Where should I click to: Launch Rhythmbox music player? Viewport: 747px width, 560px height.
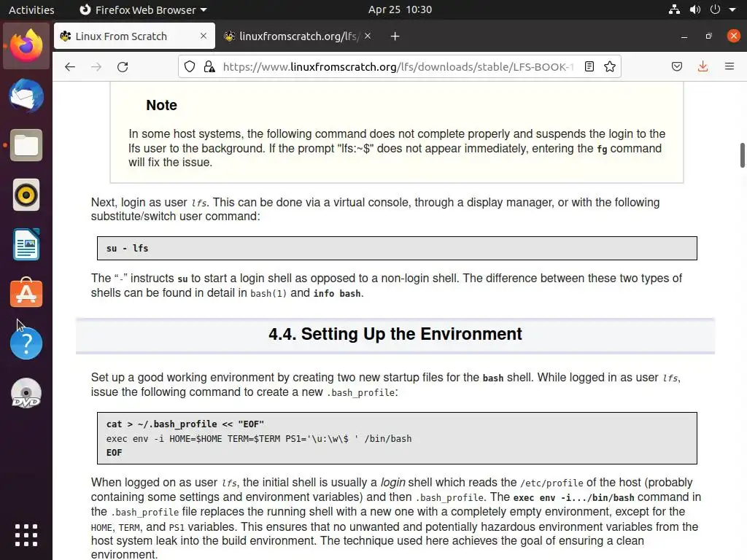click(x=26, y=195)
